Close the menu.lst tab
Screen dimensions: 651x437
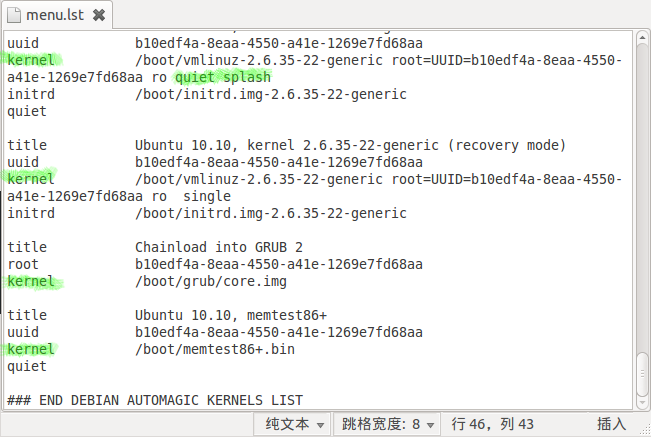tap(99, 15)
